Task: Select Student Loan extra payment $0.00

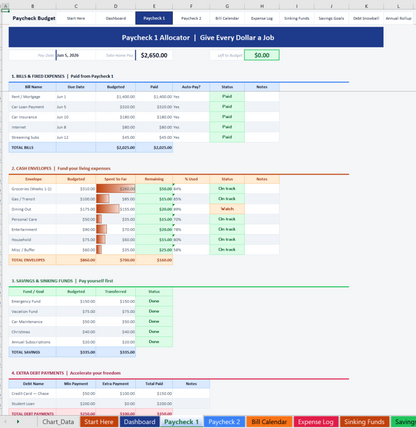Action: [116, 404]
